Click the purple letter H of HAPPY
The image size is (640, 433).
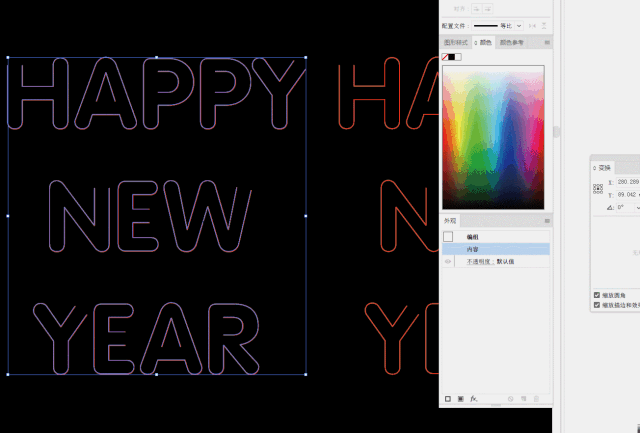tap(38, 93)
